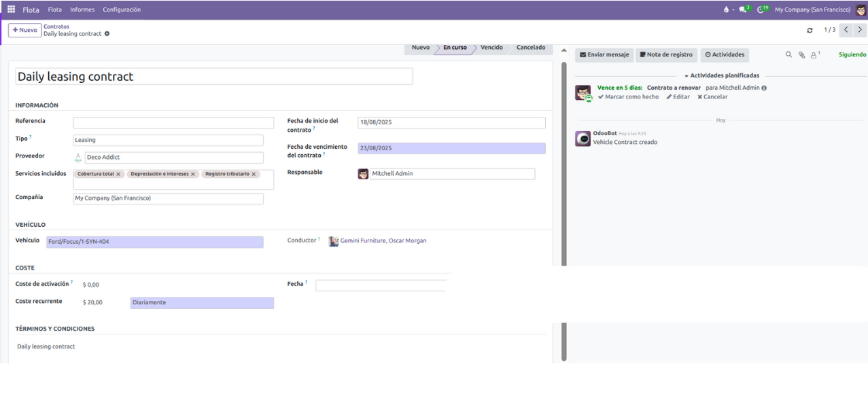Set the contract status to Vencido
The image size is (868, 413).
491,48
